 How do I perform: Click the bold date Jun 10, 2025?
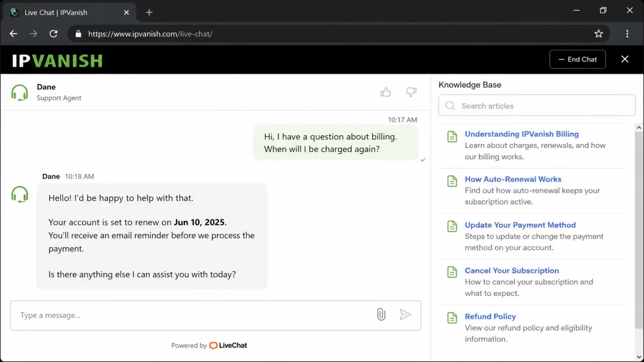point(200,222)
